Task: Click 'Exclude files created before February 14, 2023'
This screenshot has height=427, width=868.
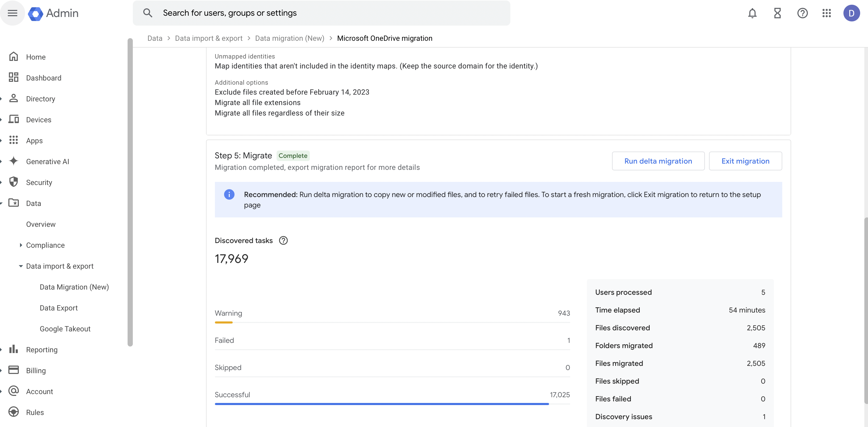Action: 292,92
